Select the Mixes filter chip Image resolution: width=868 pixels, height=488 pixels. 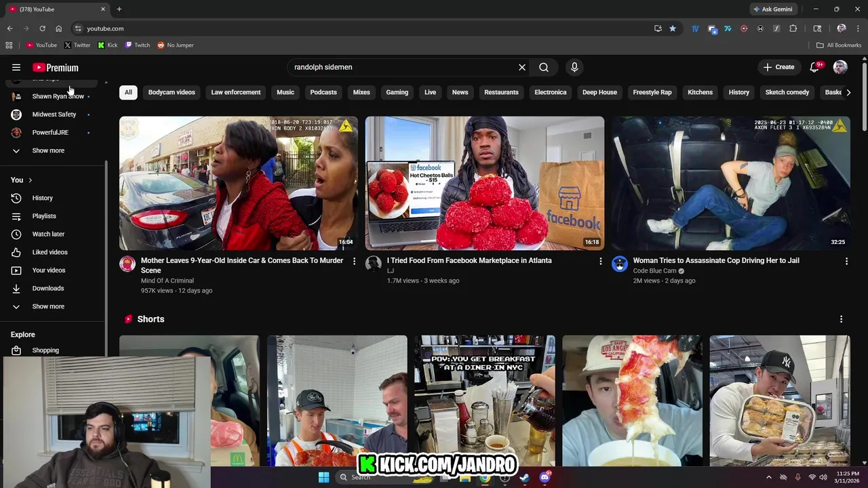tap(361, 92)
